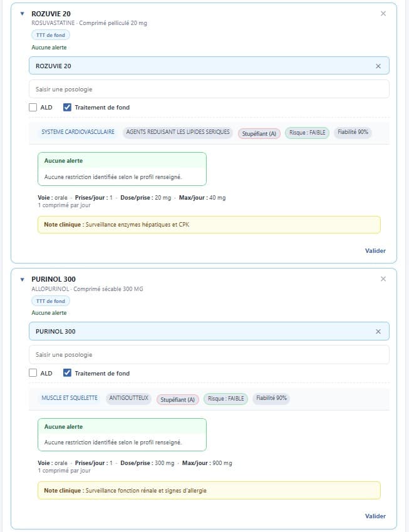Click Stupéfiant (A) badge on PURINOL 300
Screen dimensions: 409x532
click(177, 400)
